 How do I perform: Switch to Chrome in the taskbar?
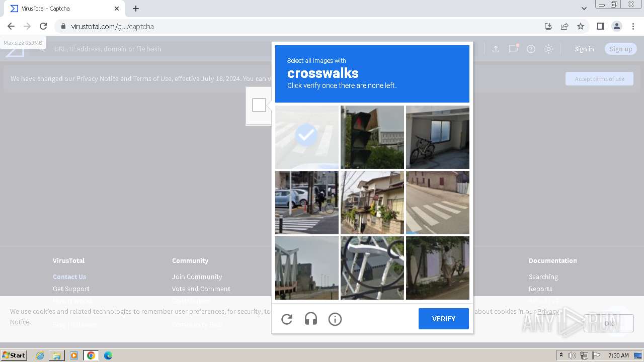[91, 355]
